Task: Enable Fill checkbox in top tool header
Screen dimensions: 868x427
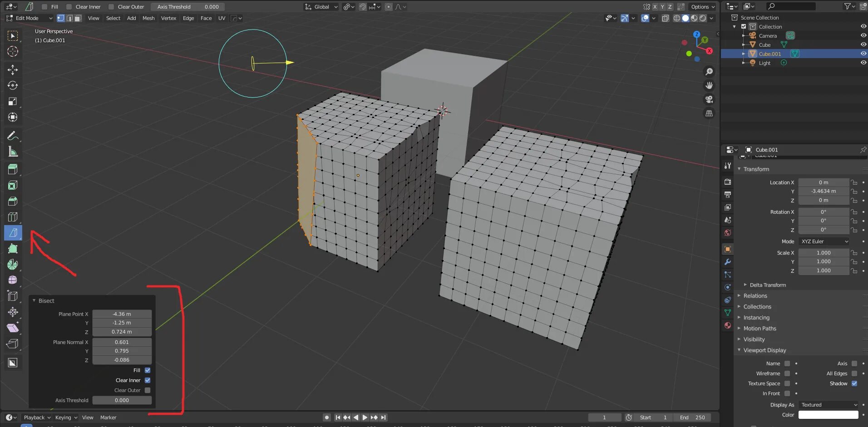Action: point(44,7)
